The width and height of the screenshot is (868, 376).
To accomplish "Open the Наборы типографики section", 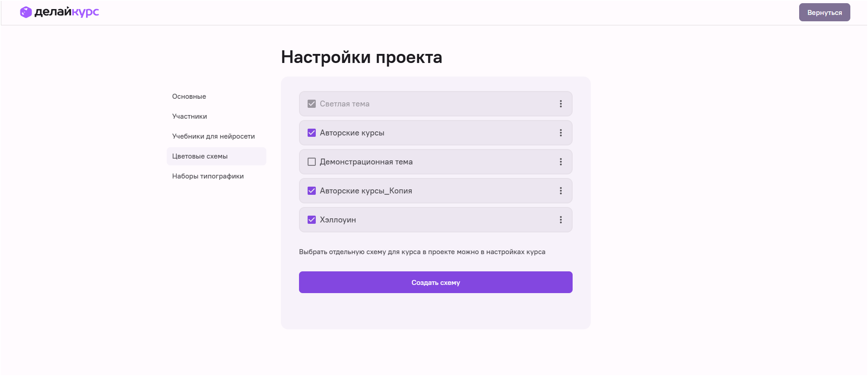I will coord(207,176).
